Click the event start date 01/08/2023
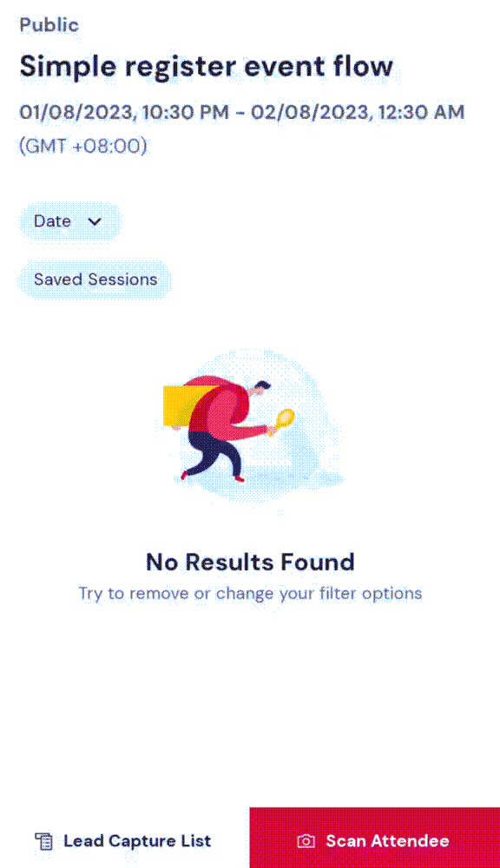 tap(76, 112)
